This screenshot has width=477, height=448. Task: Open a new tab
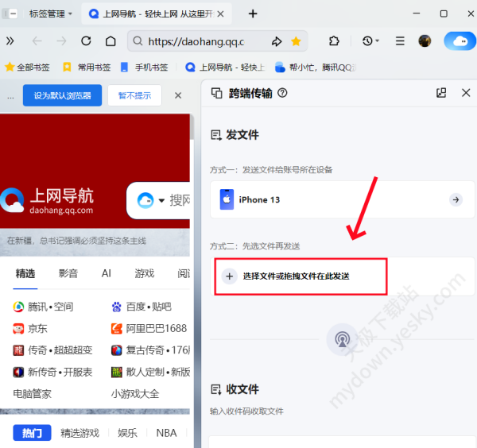(x=253, y=14)
